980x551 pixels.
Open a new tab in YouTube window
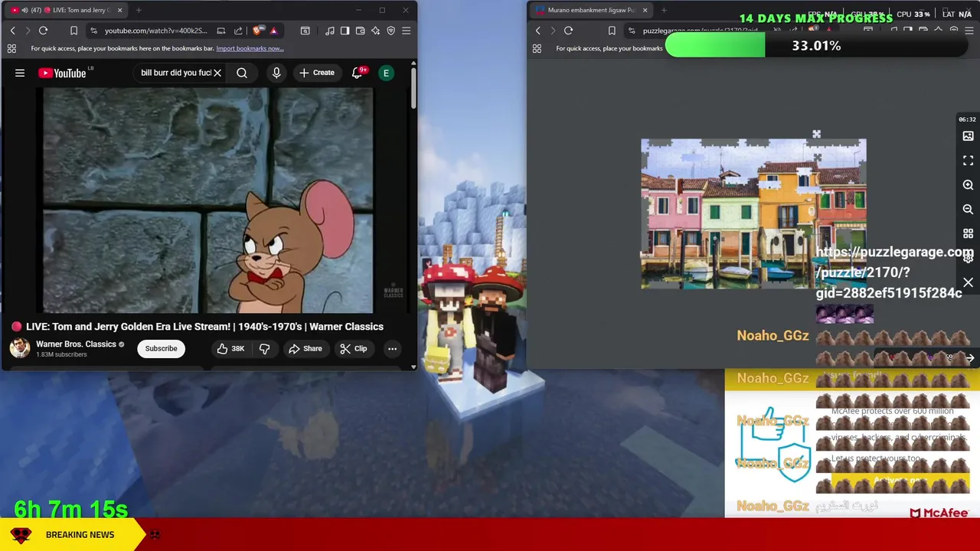click(139, 10)
